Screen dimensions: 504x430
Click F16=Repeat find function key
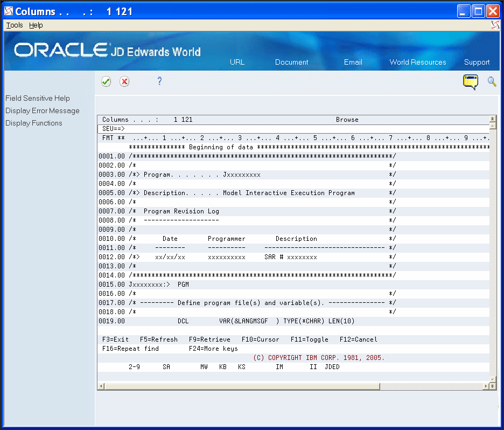coord(130,349)
